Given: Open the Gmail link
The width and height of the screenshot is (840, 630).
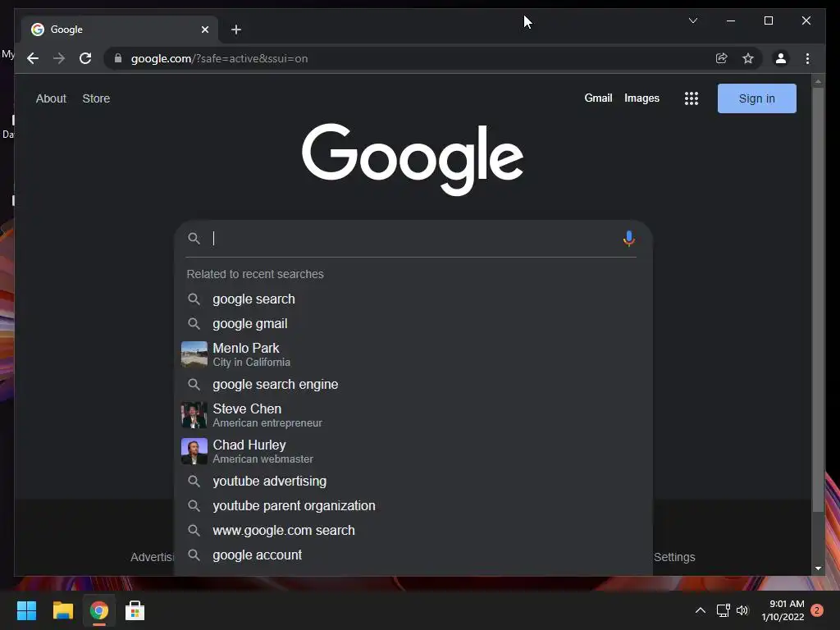Looking at the screenshot, I should [598, 98].
